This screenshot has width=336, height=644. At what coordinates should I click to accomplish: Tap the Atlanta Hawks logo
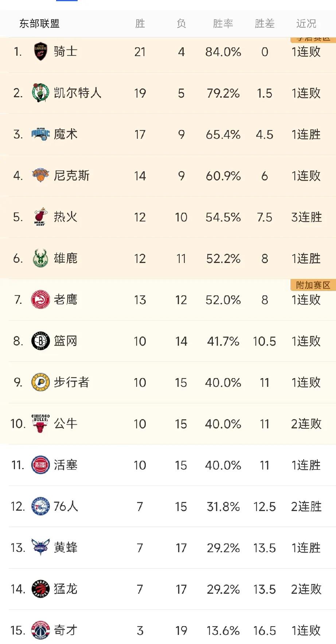(40, 299)
